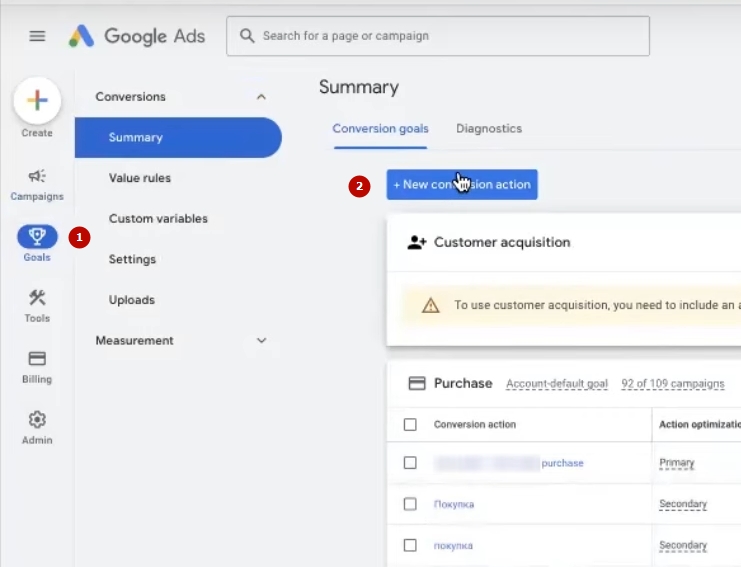
Task: Select the Conversion goals tab
Action: point(380,129)
